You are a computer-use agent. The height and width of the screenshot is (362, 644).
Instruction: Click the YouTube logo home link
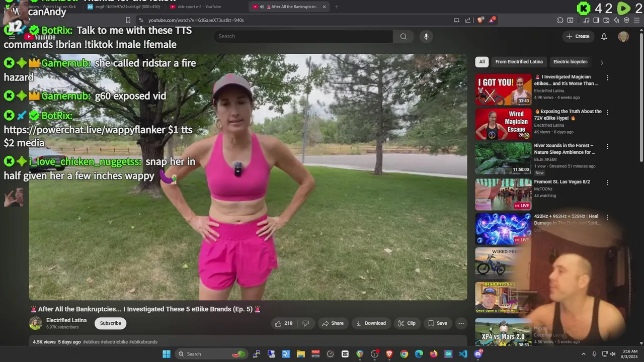(x=40, y=37)
